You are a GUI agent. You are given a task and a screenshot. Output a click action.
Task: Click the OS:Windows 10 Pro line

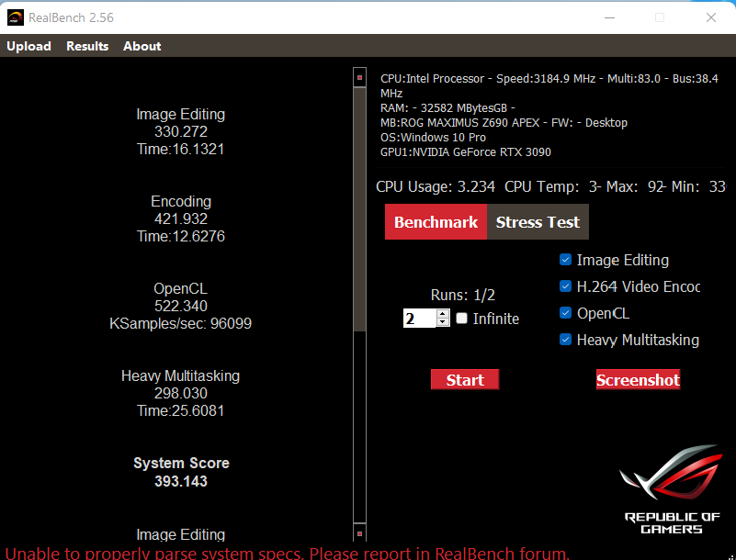433,138
